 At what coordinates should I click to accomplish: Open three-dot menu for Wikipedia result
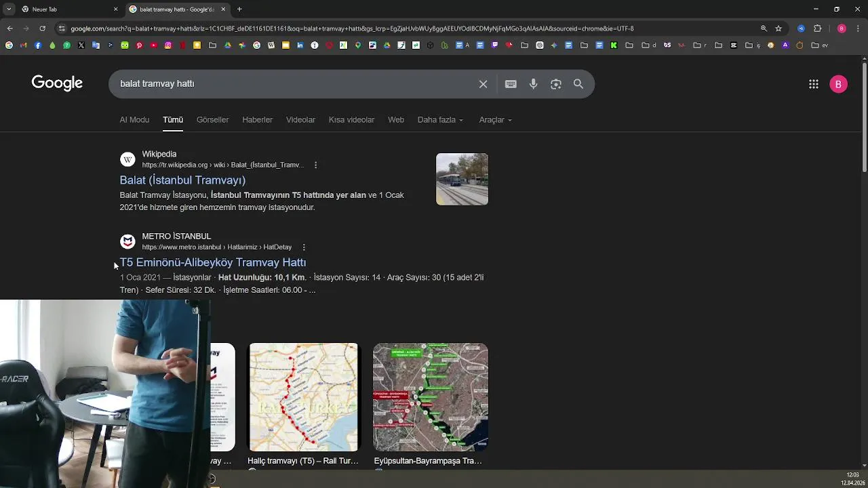315,165
